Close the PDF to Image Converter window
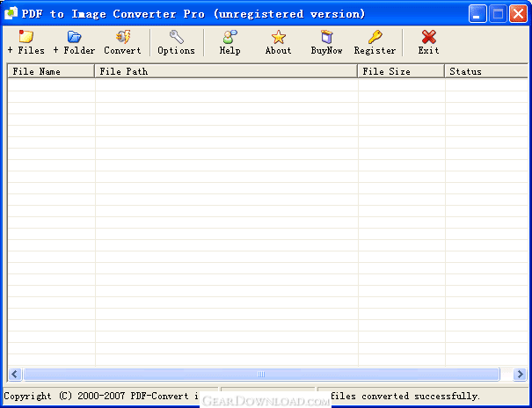Image resolution: width=532 pixels, height=408 pixels. coord(518,14)
